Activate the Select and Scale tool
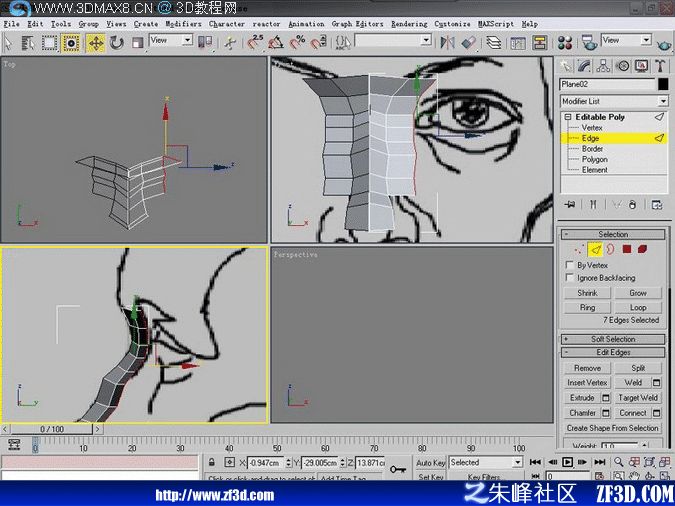This screenshot has height=506, width=675. click(x=137, y=43)
